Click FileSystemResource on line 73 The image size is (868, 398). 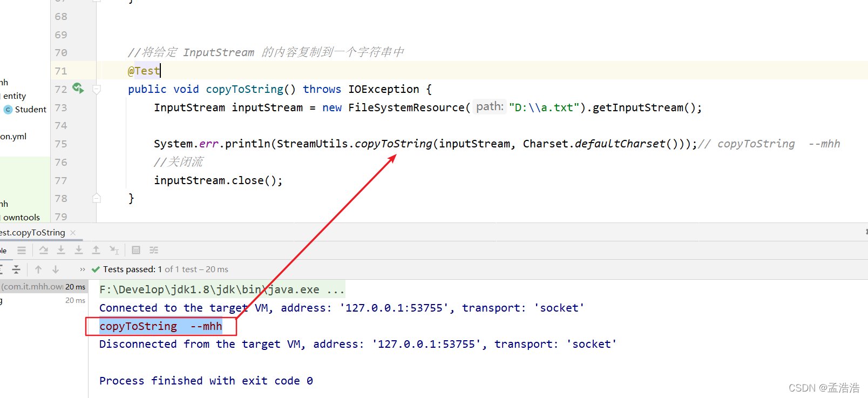406,107
